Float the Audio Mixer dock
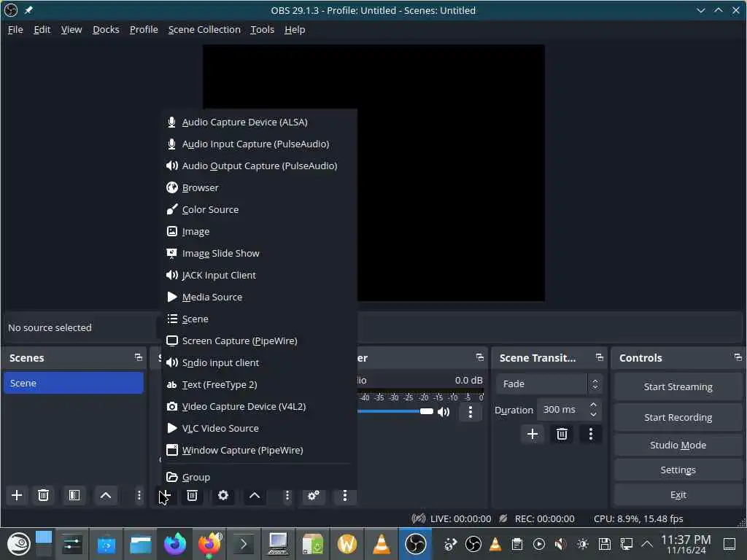This screenshot has width=747, height=560. coord(480,357)
